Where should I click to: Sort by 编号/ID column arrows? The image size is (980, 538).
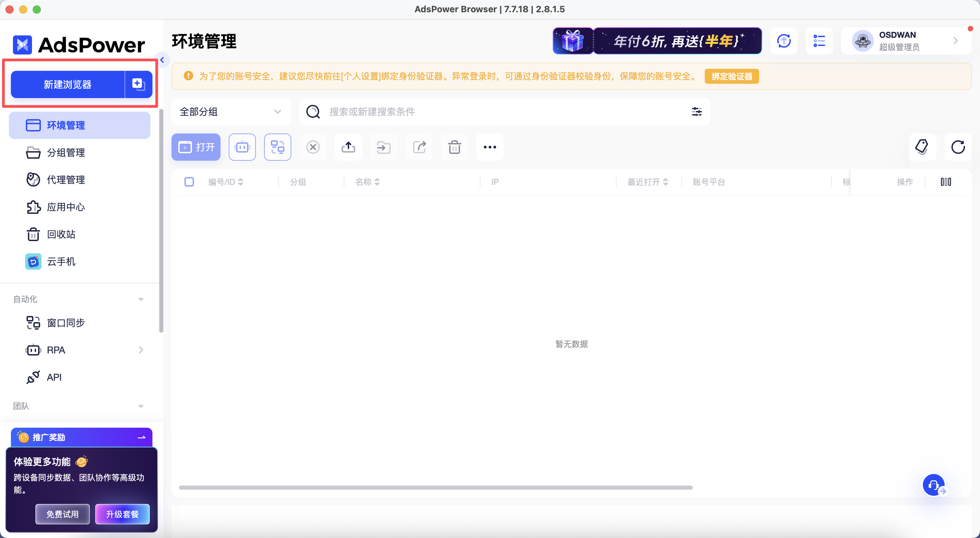pos(241,182)
